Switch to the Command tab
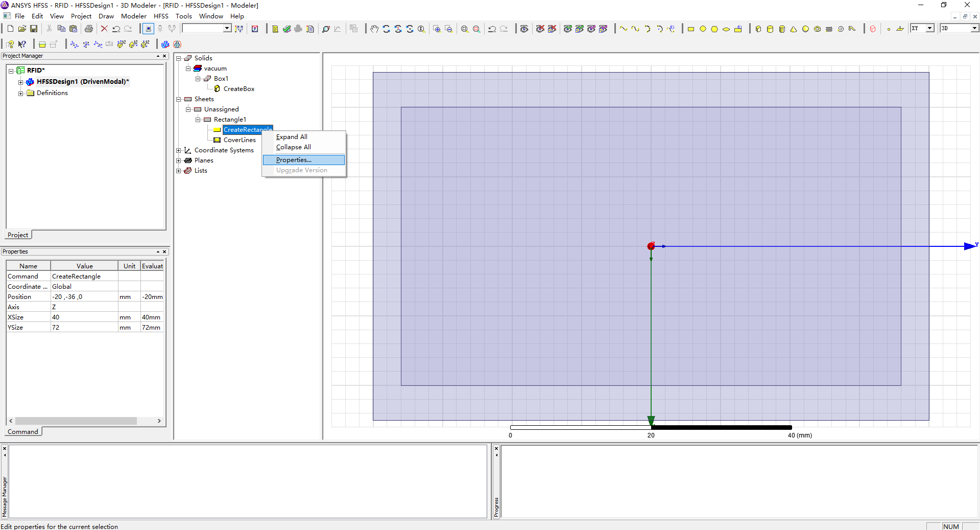This screenshot has width=980, height=530. (23, 432)
